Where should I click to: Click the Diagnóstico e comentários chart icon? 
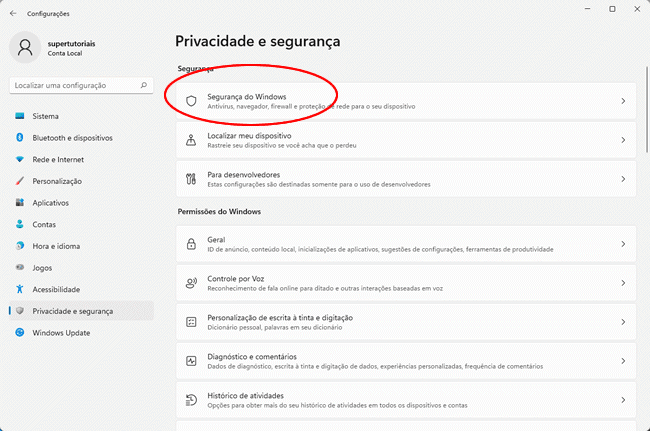click(x=191, y=361)
